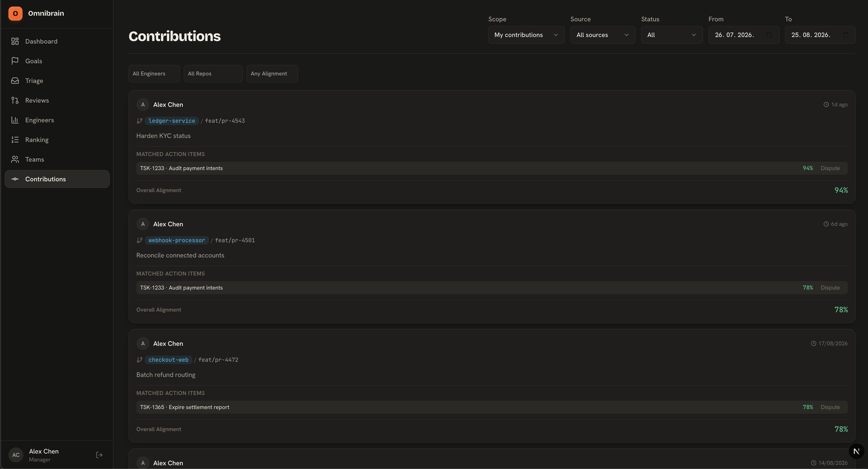The height and width of the screenshot is (469, 868).
Task: Open the Goals page
Action: pyautogui.click(x=57, y=61)
